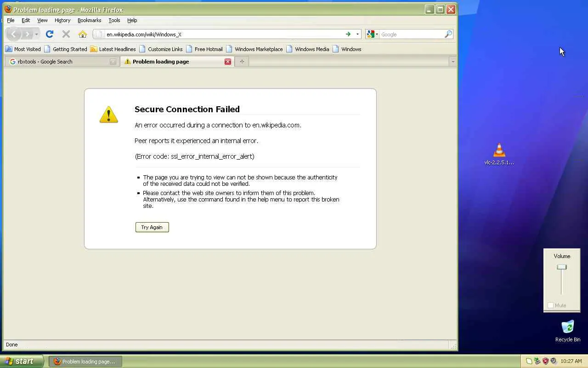Open the vlc-2.2.5.1 desktop icon
The width and height of the screenshot is (588, 368).
pos(499,154)
